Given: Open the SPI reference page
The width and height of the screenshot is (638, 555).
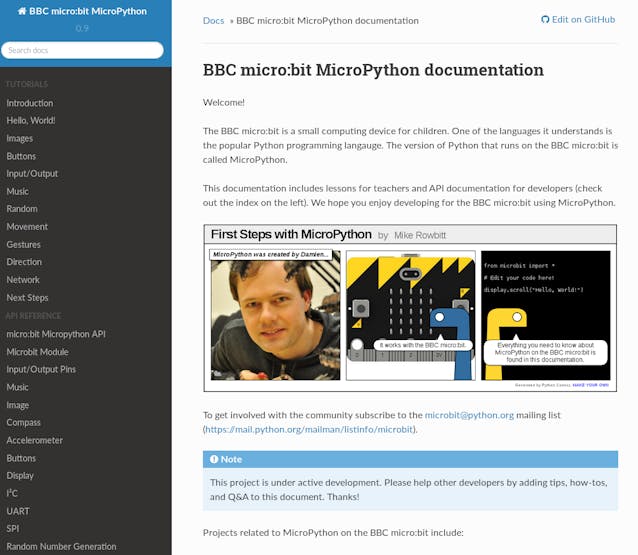Looking at the screenshot, I should tap(13, 529).
